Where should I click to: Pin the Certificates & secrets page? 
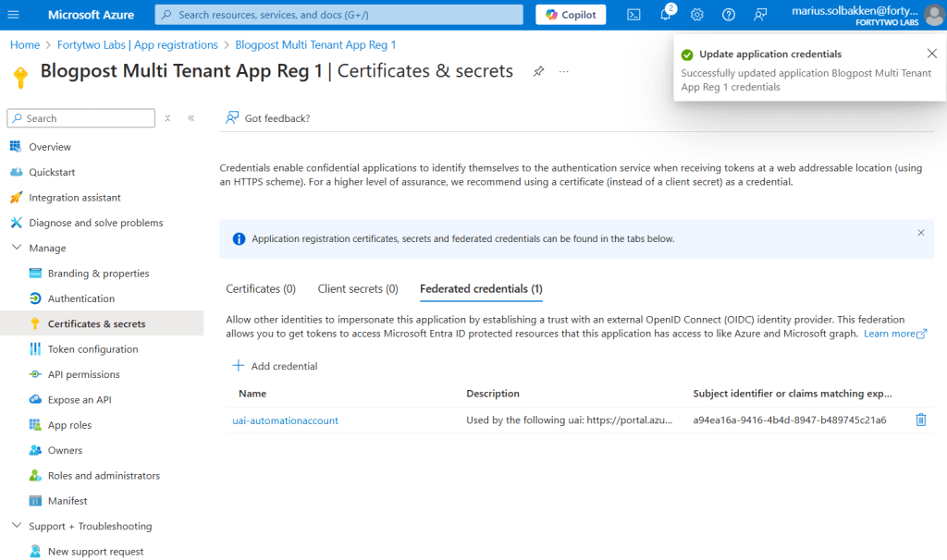(x=538, y=71)
